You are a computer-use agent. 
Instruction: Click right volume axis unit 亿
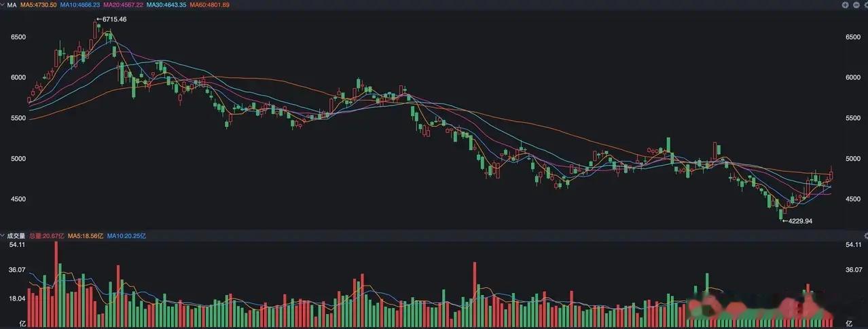pyautogui.click(x=848, y=324)
